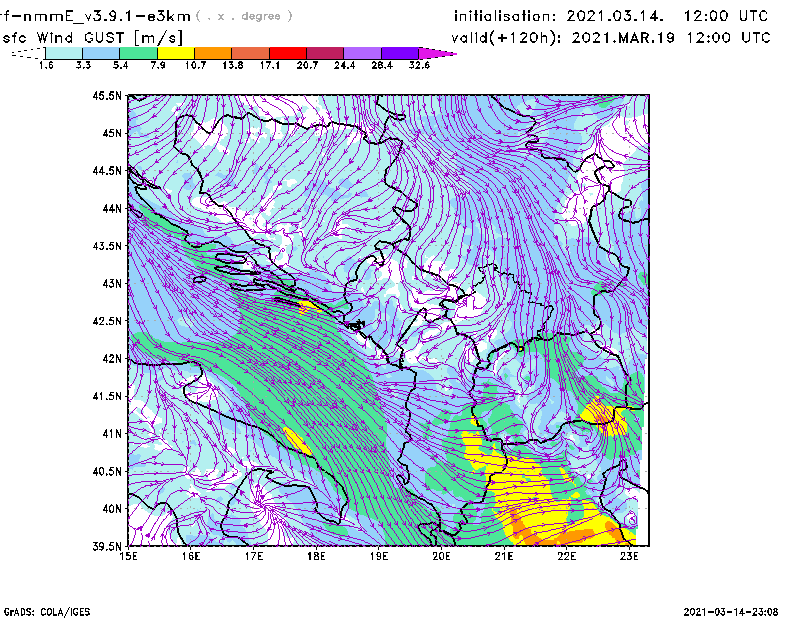Click the yellow 7.9–10.7 legend swatch
Screen dimensions: 800x618
tap(176, 53)
